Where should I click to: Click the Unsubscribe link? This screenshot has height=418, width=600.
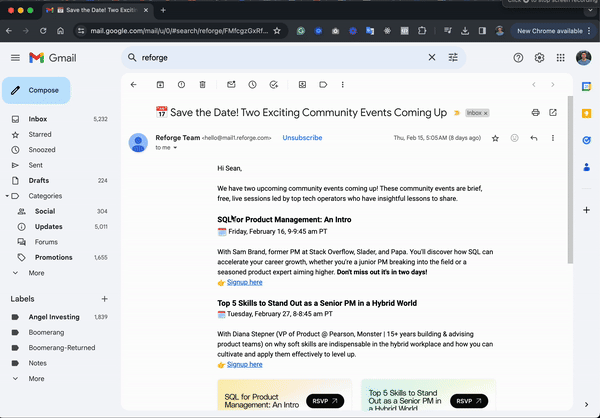(x=302, y=137)
